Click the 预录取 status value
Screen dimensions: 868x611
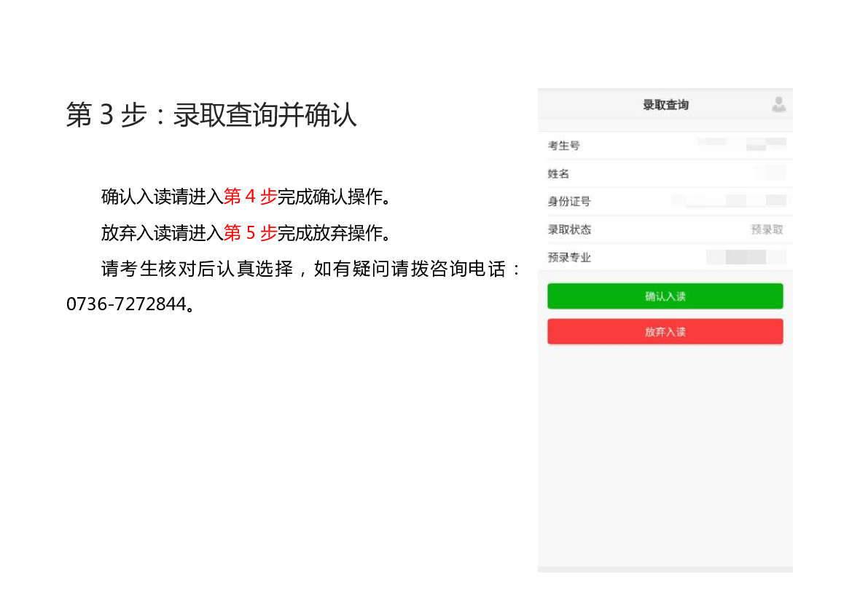pyautogui.click(x=767, y=229)
